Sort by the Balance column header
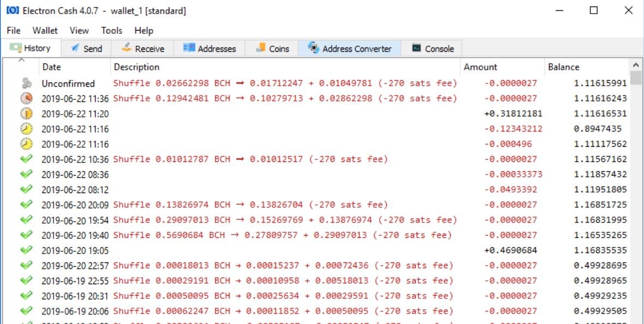 pos(587,67)
